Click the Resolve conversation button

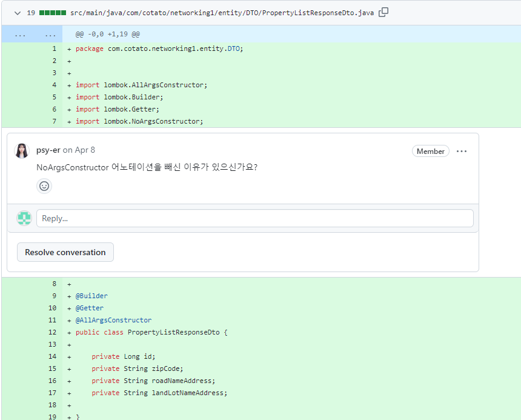65,252
